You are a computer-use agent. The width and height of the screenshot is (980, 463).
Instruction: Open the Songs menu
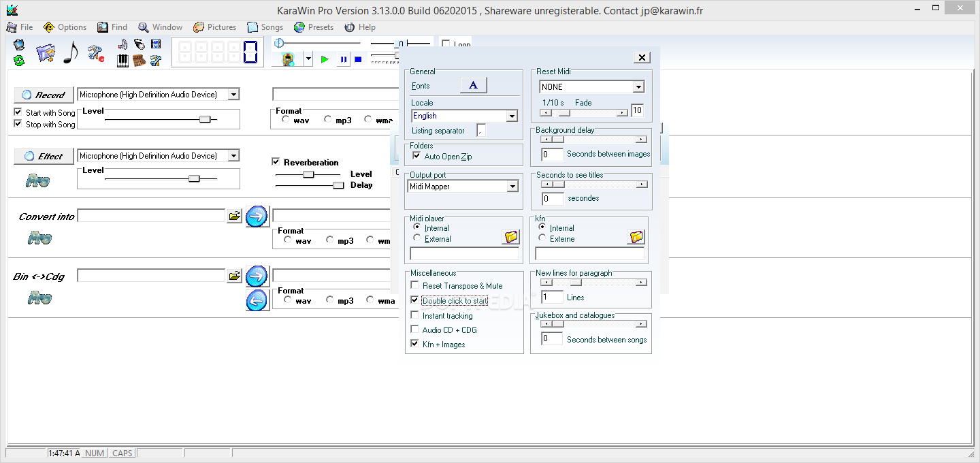pos(265,27)
